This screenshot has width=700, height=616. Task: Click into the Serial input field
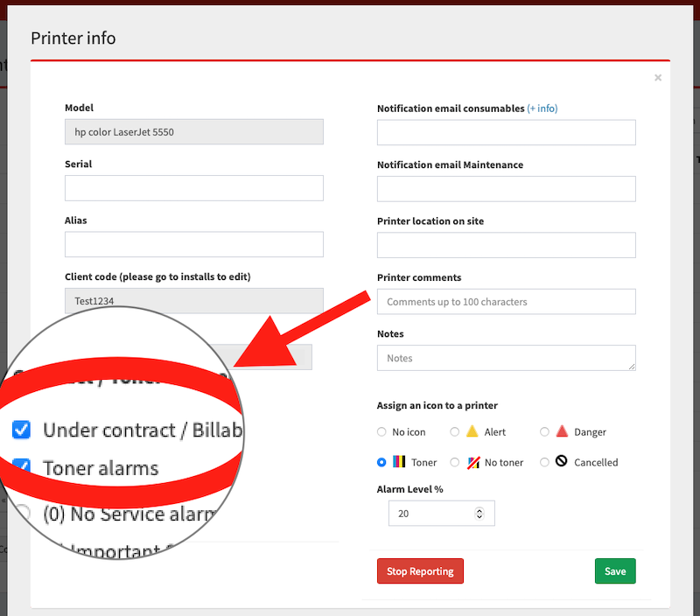pos(194,188)
